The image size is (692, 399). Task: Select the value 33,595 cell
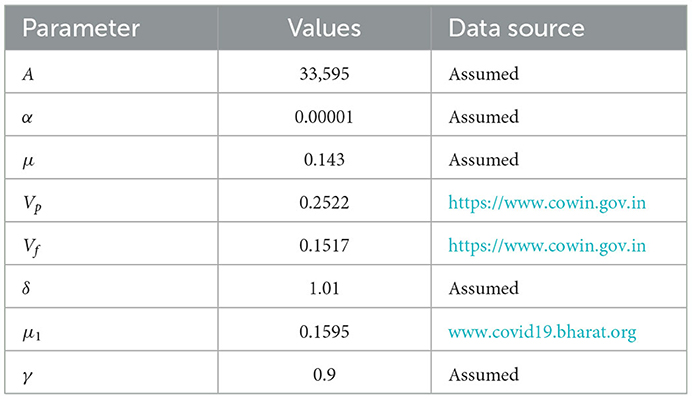click(324, 74)
